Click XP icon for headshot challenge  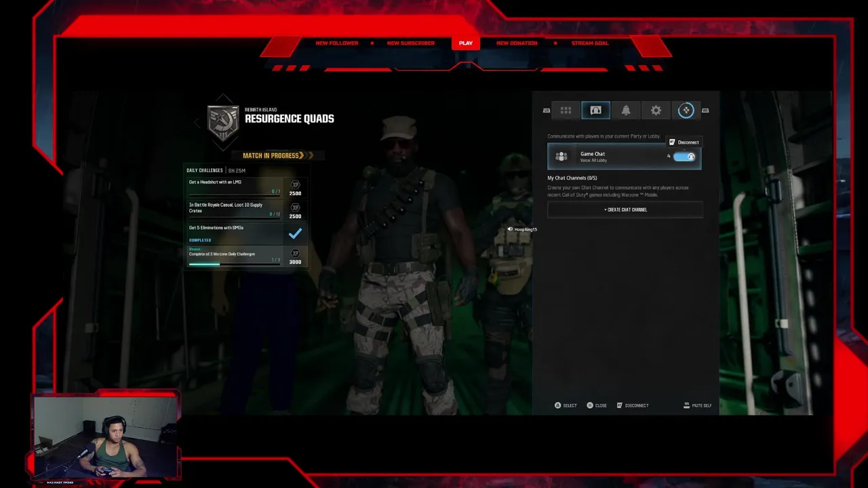(x=295, y=184)
